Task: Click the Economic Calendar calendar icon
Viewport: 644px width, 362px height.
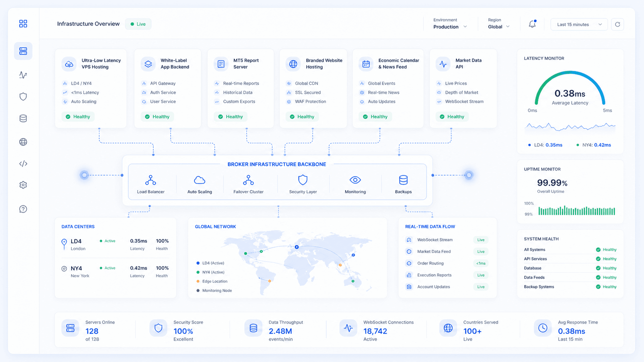Action: (x=366, y=64)
